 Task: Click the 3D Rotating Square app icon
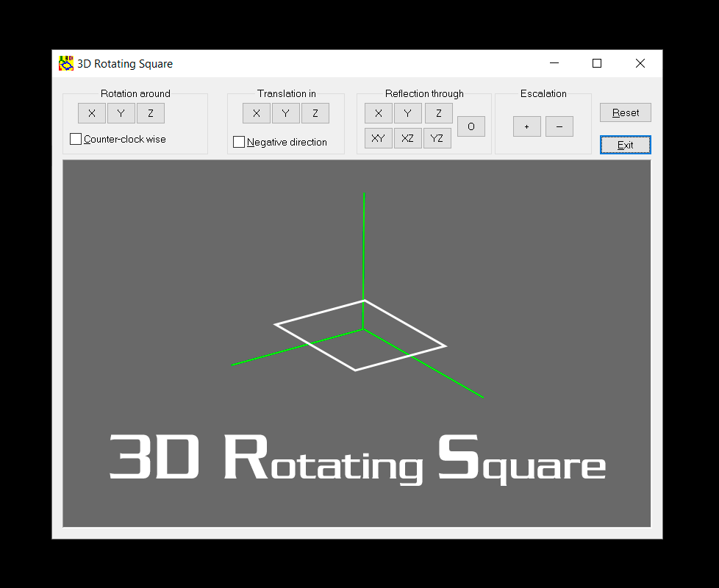pyautogui.click(x=66, y=63)
